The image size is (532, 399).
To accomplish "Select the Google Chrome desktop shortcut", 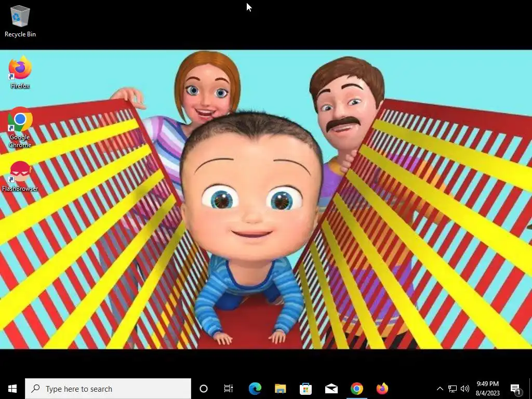I will coord(20,128).
